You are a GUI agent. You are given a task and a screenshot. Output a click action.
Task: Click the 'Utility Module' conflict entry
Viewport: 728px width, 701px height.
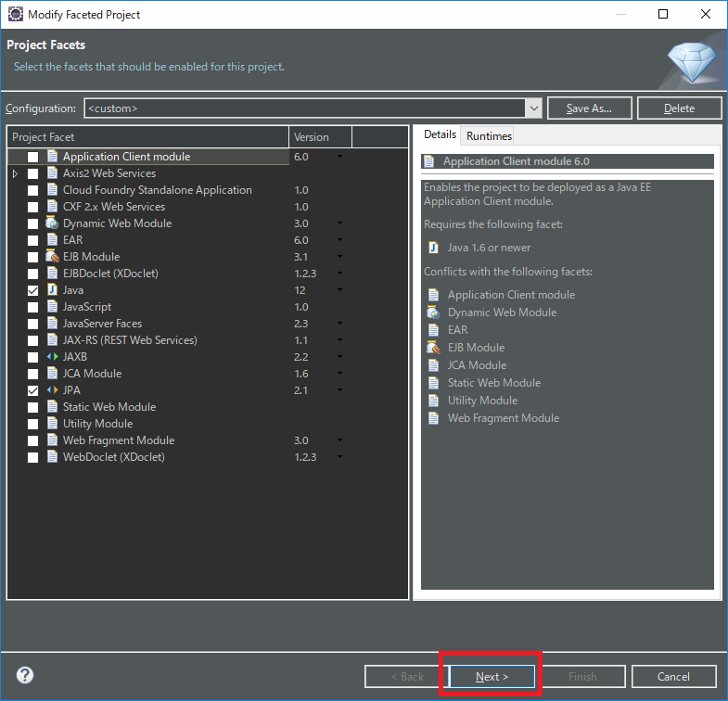(x=482, y=401)
